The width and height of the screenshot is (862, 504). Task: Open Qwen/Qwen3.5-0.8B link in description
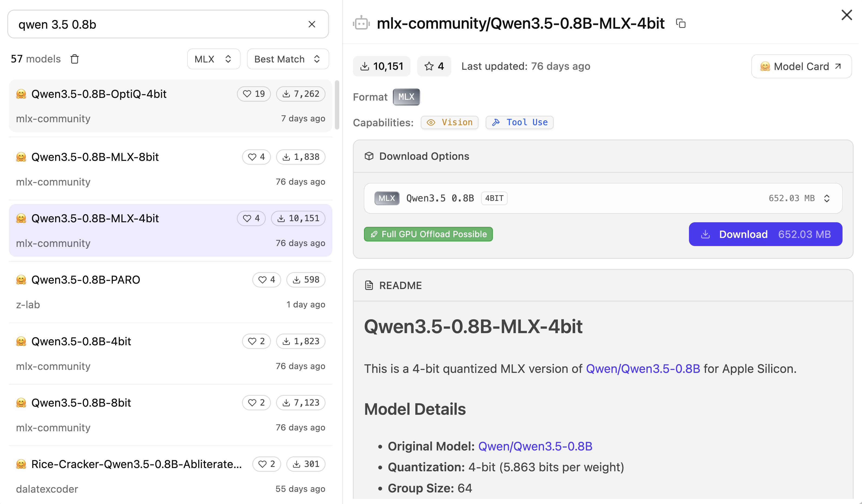[643, 369]
